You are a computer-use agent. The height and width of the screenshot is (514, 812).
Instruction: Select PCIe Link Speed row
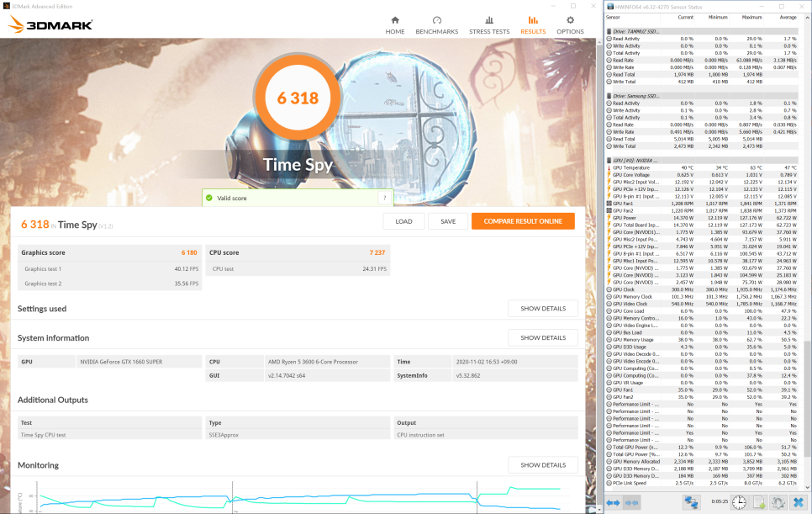(x=702, y=484)
